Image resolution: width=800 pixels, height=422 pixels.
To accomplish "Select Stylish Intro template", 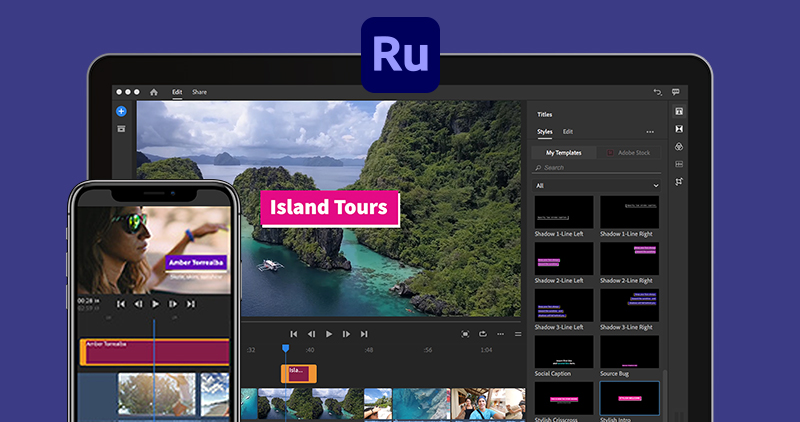I will point(630,399).
